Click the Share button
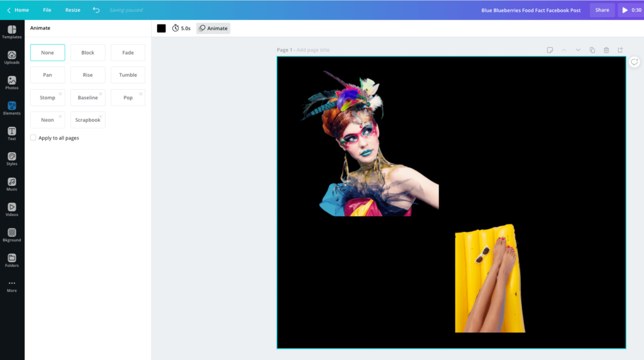The height and width of the screenshot is (360, 644). (602, 10)
